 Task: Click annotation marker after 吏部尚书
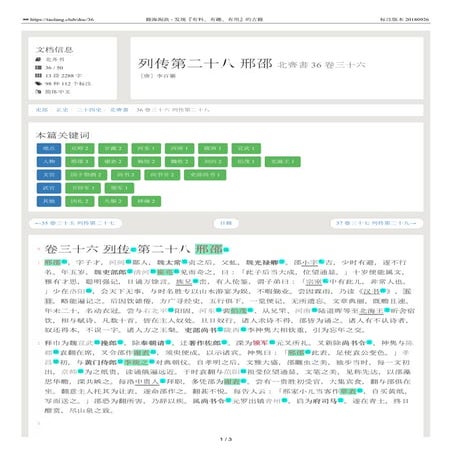pos(220,330)
